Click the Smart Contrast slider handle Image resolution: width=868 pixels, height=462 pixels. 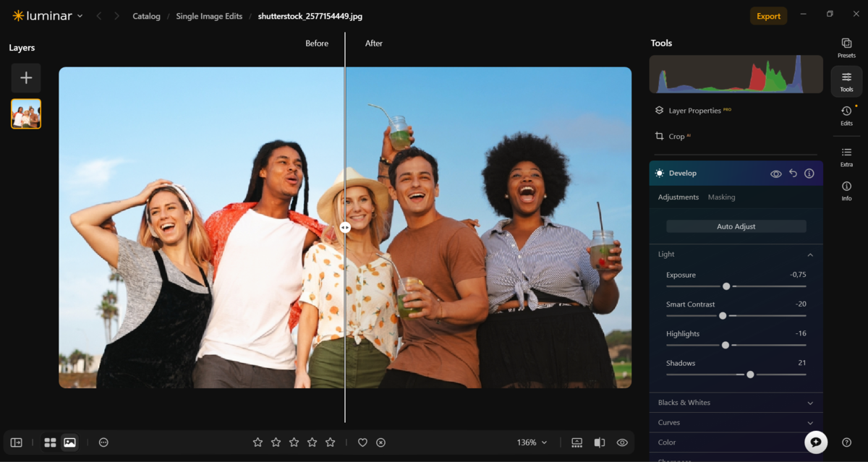coord(723,316)
